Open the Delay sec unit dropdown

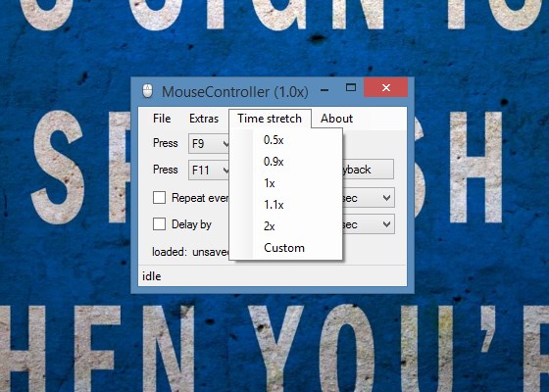369,224
